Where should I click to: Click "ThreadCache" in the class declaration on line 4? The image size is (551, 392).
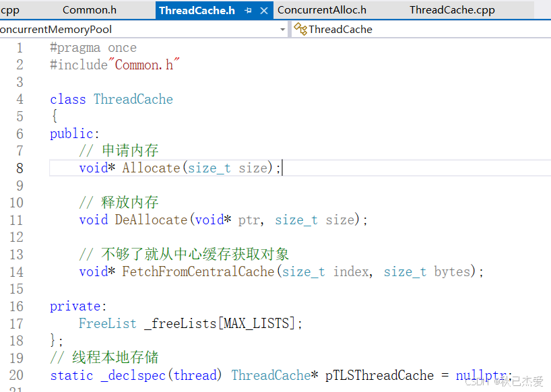coord(133,99)
